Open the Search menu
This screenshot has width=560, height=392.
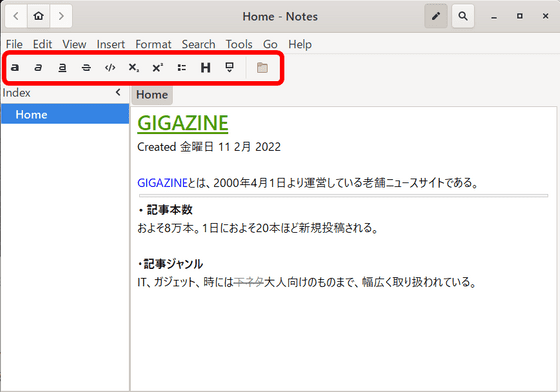point(199,44)
